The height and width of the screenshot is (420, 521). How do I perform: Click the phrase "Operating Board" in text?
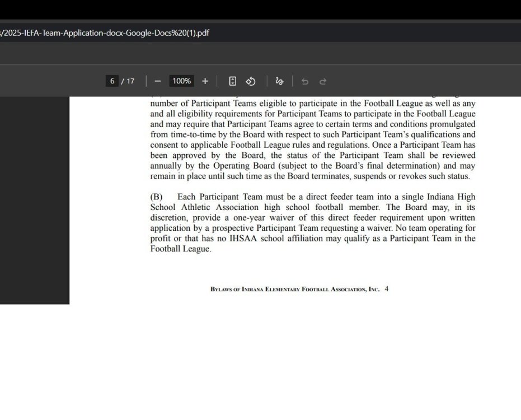tap(244, 166)
